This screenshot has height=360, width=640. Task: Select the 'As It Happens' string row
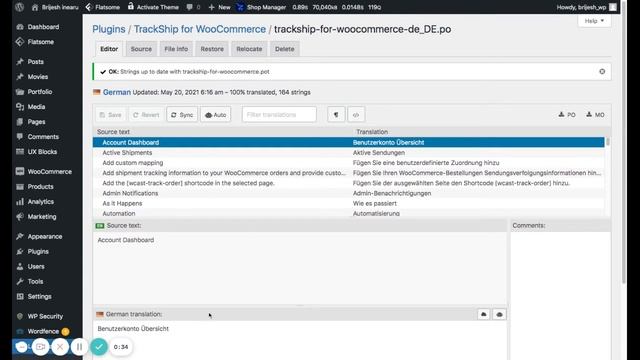click(349, 203)
